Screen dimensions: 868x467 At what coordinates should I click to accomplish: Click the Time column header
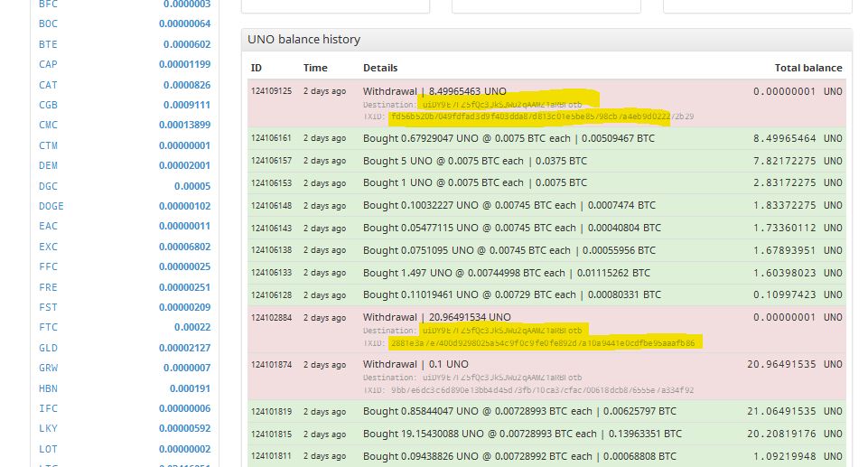(x=315, y=68)
